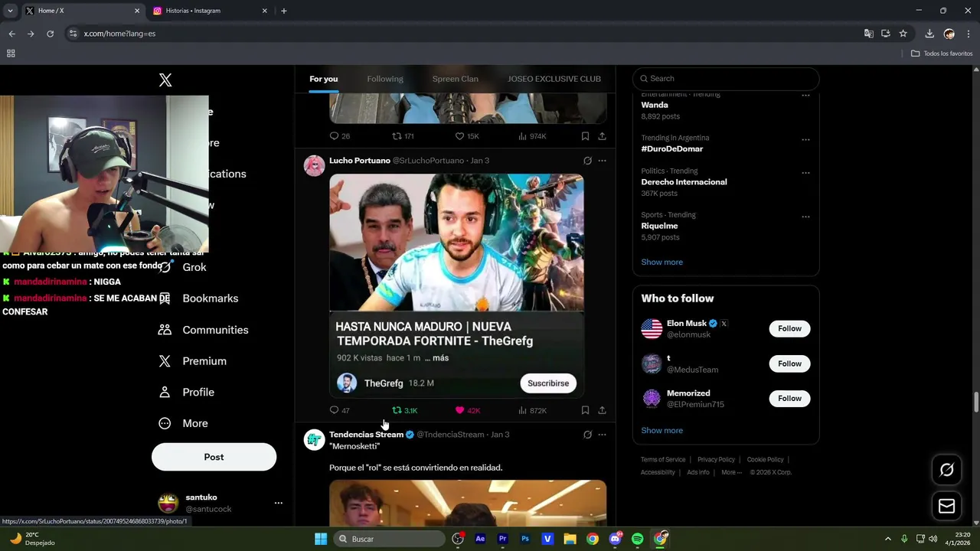Image resolution: width=980 pixels, height=551 pixels.
Task: Open options for Derecho Internacional trend
Action: 805,173
